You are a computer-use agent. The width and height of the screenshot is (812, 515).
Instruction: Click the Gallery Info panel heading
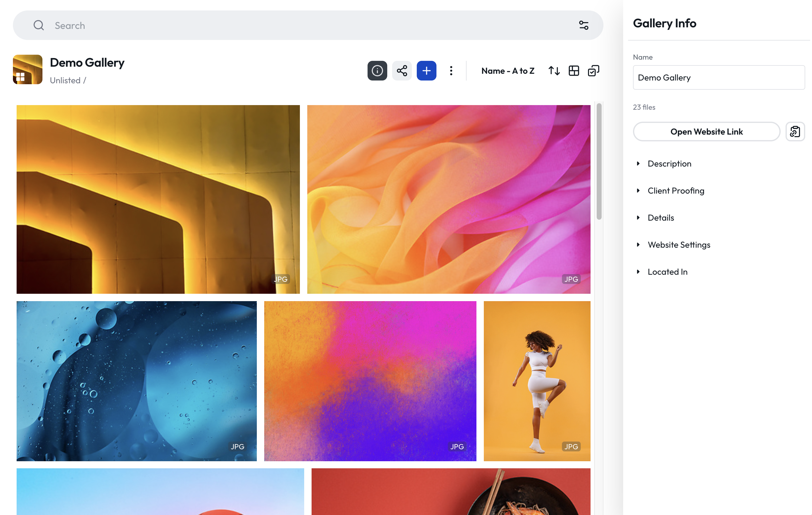pos(664,23)
